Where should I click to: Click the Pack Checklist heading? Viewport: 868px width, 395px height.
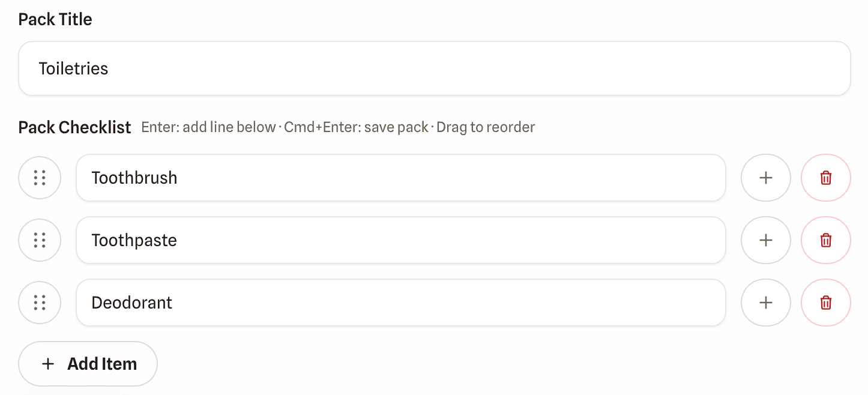[x=74, y=127]
